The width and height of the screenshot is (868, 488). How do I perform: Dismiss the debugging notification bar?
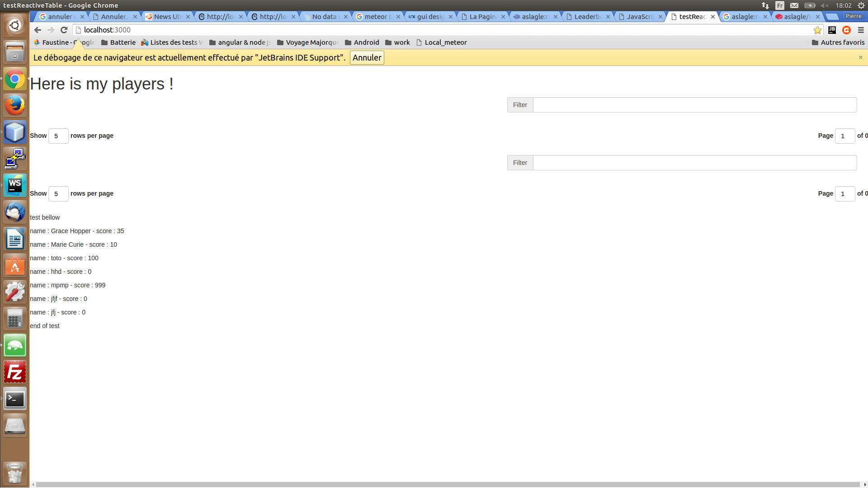coord(860,57)
